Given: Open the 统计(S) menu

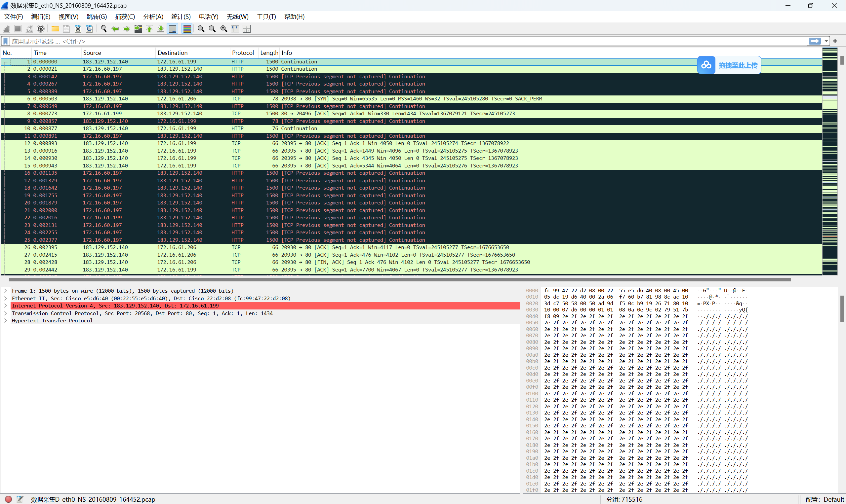Looking at the screenshot, I should (x=181, y=17).
